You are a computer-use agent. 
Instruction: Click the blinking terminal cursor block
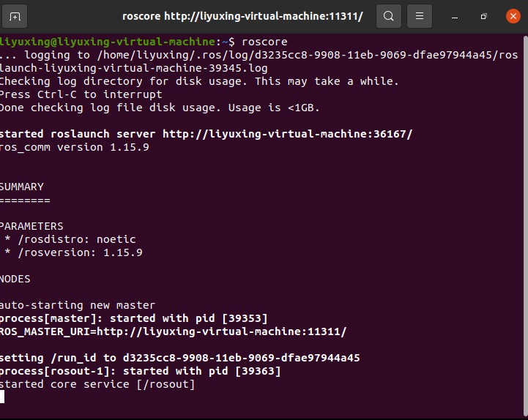coord(2,397)
